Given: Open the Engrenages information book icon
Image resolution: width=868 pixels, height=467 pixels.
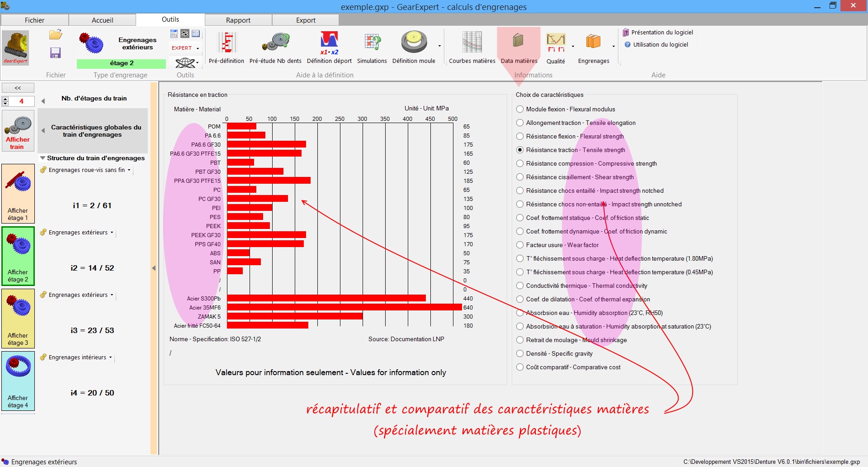Looking at the screenshot, I should pos(594,42).
